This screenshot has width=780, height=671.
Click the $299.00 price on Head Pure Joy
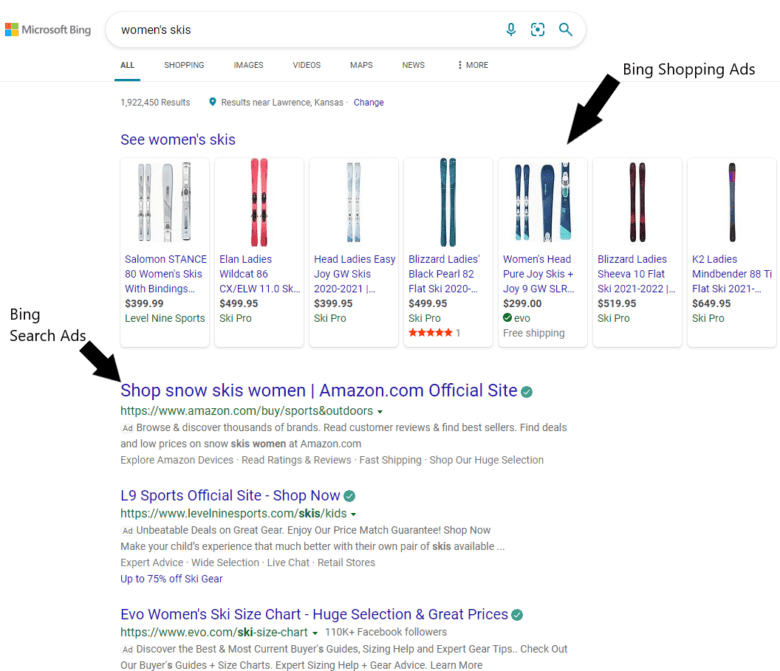point(522,303)
